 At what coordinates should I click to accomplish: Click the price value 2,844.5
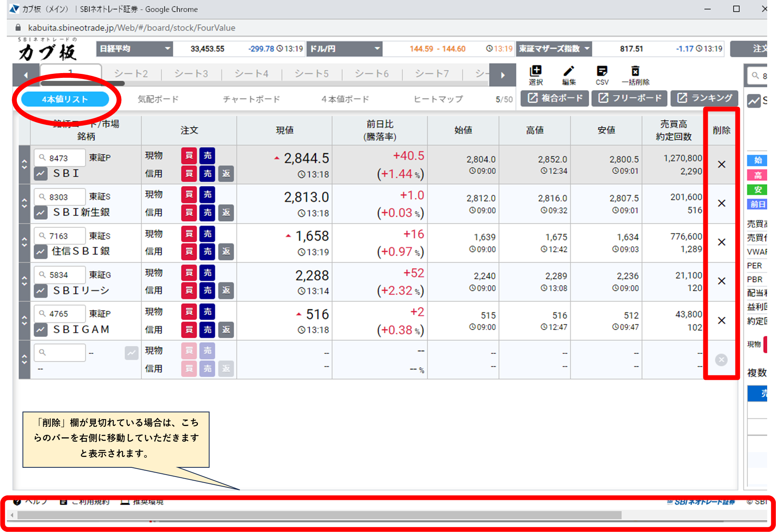[x=306, y=158]
